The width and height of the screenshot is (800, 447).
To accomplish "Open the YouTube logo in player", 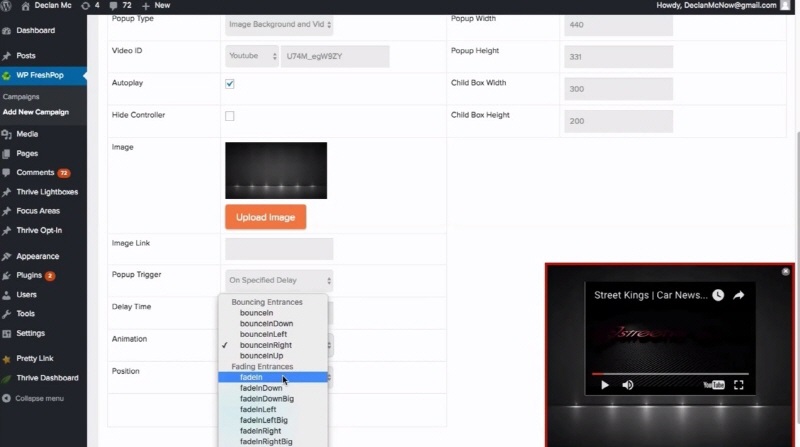I will pos(714,385).
